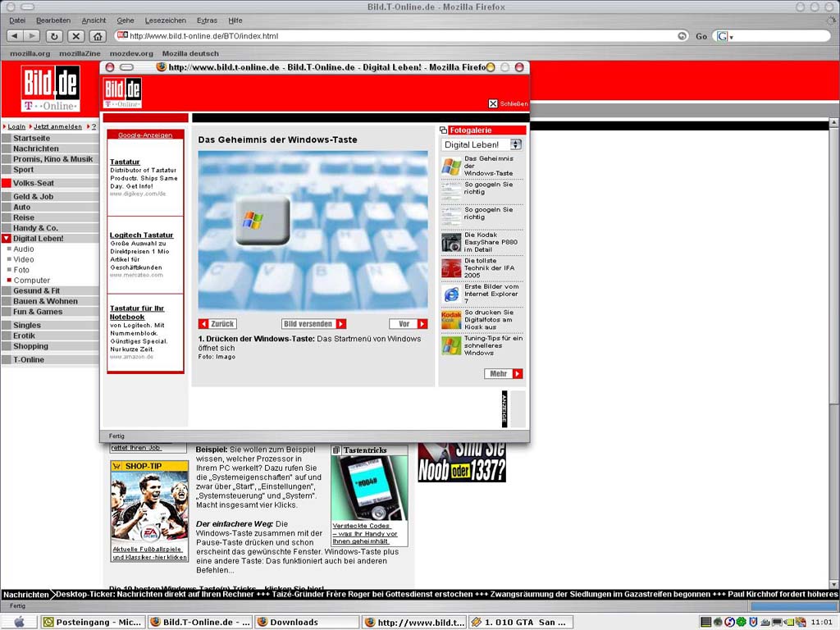The width and height of the screenshot is (840, 630).
Task: Open the Hilfe menu
Action: point(235,21)
